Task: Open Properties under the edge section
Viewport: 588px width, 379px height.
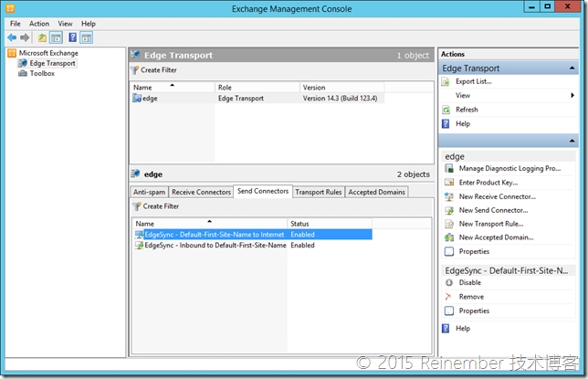Action: tap(474, 251)
